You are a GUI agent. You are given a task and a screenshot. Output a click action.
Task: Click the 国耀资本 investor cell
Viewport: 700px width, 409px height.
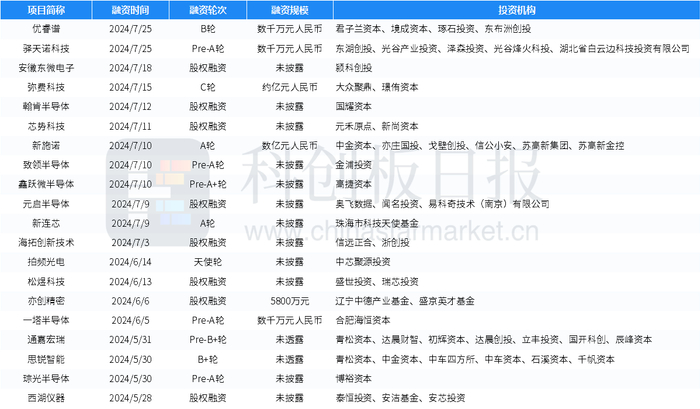tap(354, 106)
